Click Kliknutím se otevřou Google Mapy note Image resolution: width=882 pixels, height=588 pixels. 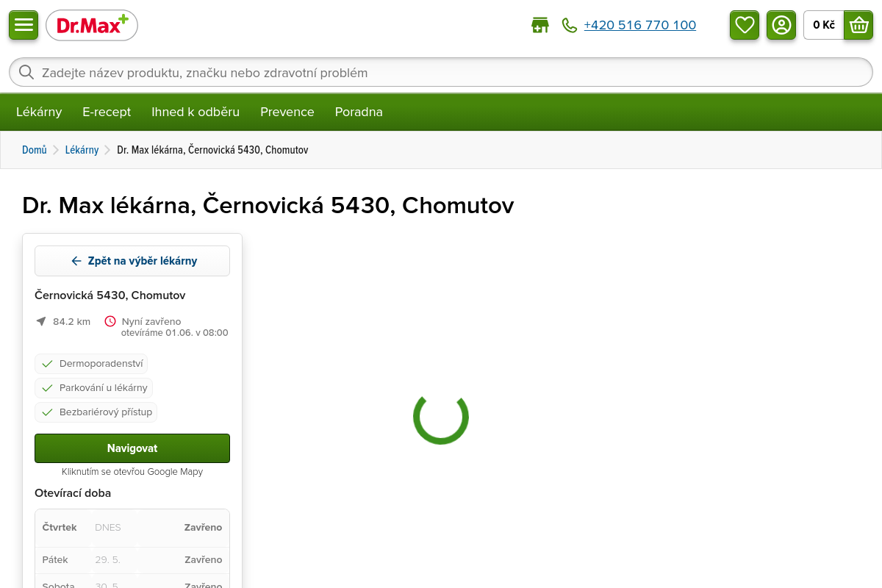tap(132, 472)
